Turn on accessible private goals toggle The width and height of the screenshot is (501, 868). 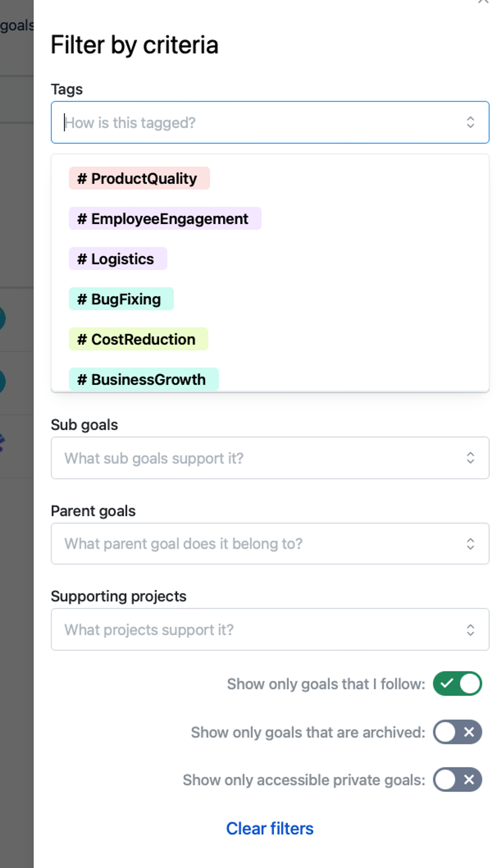[x=457, y=779]
